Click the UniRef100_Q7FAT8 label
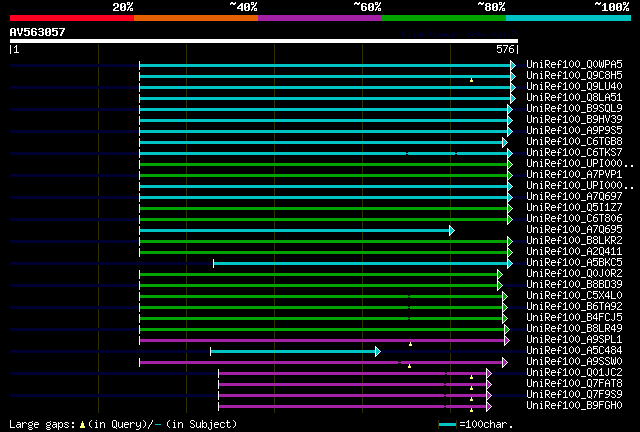Image resolution: width=640 pixels, height=432 pixels. point(574,384)
